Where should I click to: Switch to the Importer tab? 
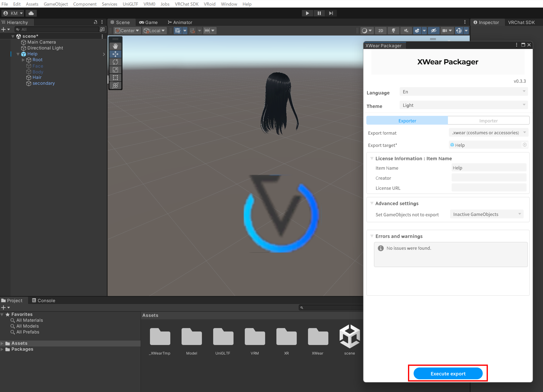[x=488, y=121]
